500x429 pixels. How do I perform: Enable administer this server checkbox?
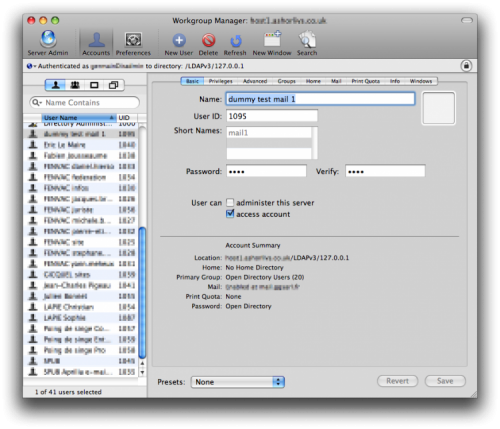(x=230, y=202)
